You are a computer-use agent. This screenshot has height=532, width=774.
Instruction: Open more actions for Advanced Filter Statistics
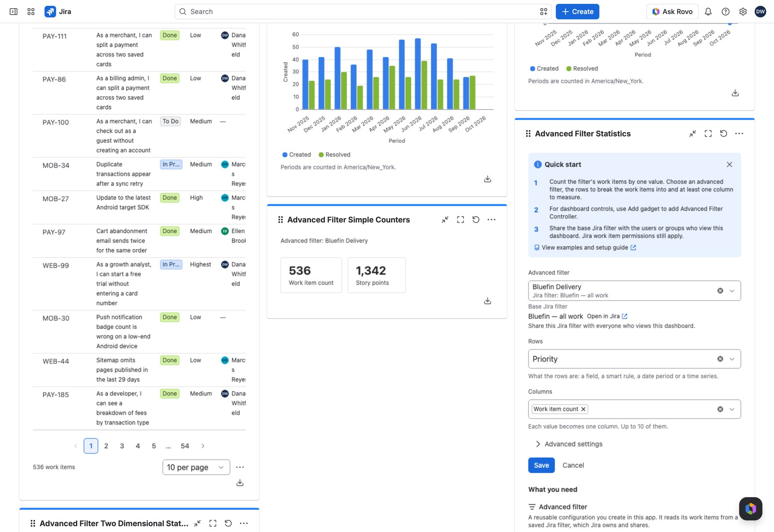[x=739, y=133]
